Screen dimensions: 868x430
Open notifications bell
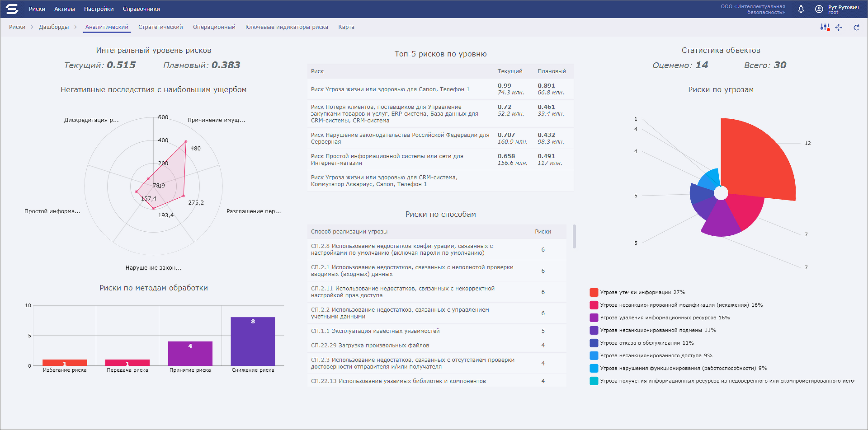[x=801, y=9]
